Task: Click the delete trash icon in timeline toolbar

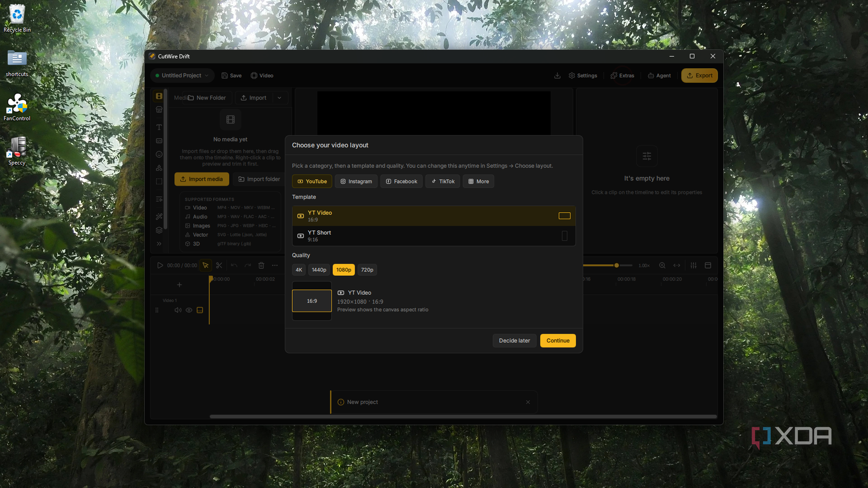Action: point(261,265)
